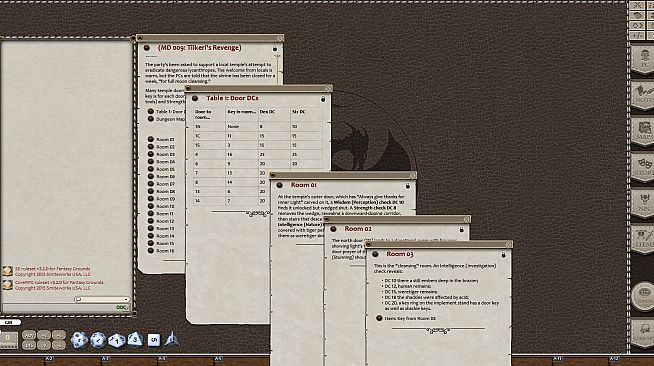Open Table 1: Door DCs link
654x366 pixels.
point(166,111)
